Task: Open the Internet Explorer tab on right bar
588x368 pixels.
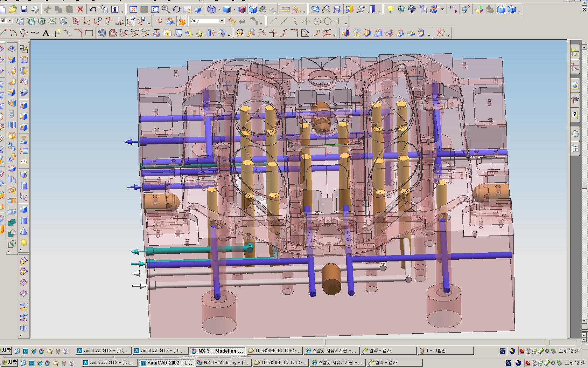Action: [575, 86]
